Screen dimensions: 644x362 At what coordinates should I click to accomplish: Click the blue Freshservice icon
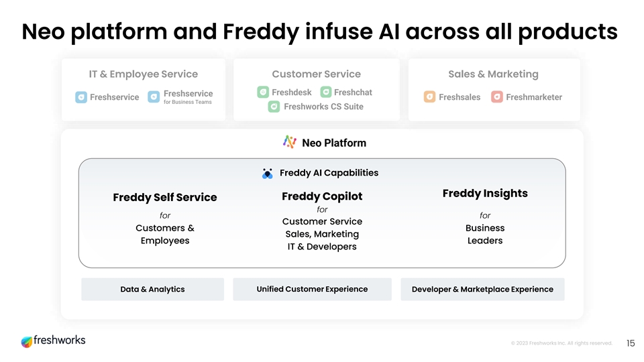pos(81,97)
